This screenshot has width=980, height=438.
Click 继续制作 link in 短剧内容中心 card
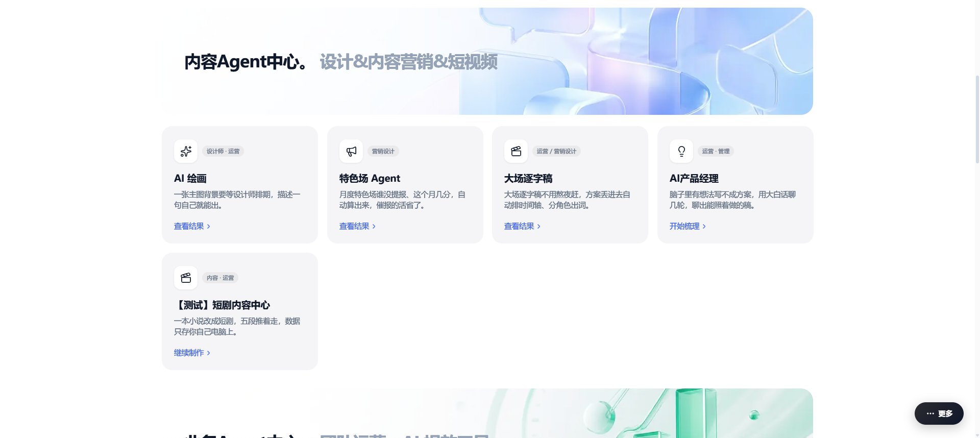[x=192, y=353]
